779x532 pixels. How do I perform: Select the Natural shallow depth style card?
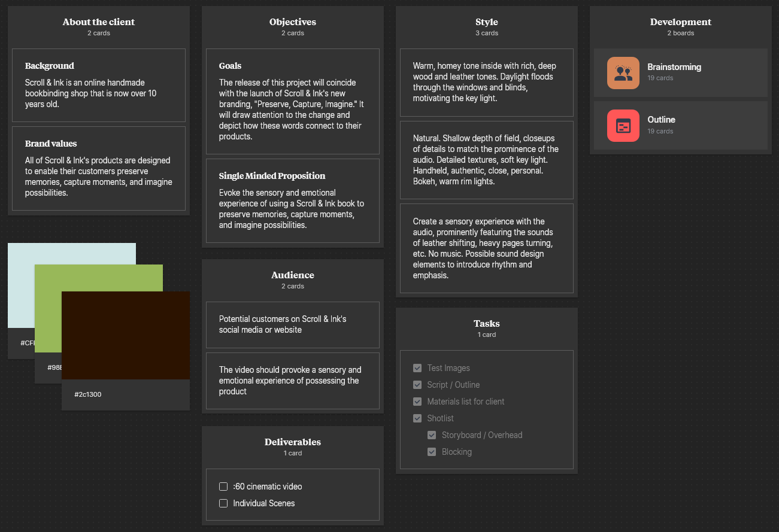pos(487,160)
